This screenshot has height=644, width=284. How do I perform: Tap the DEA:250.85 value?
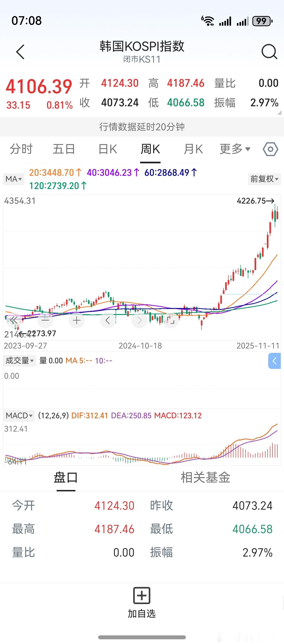(131, 415)
